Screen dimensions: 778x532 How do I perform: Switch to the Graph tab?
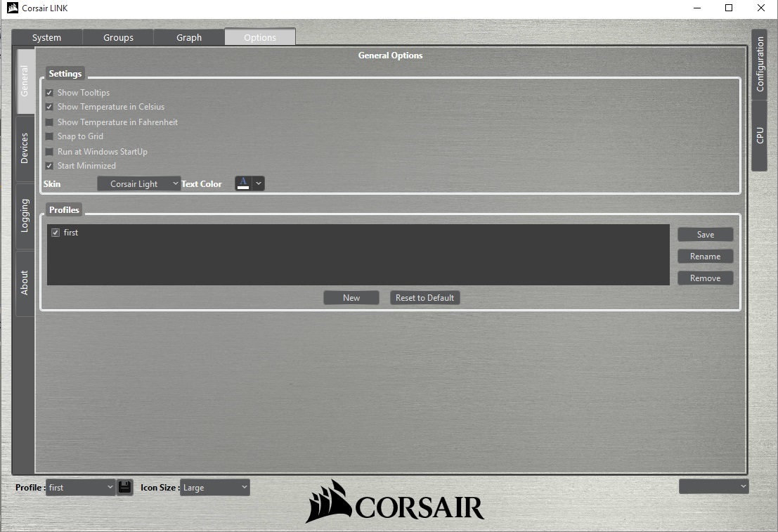click(189, 37)
